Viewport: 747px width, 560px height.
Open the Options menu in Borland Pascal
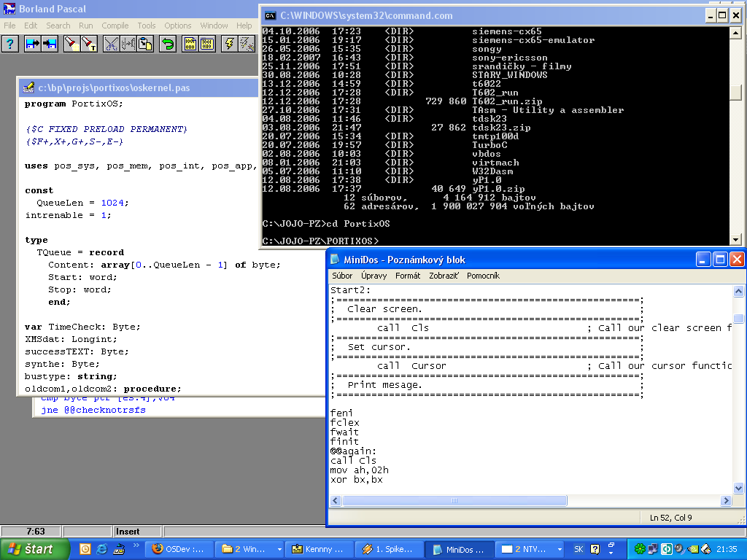178,26
